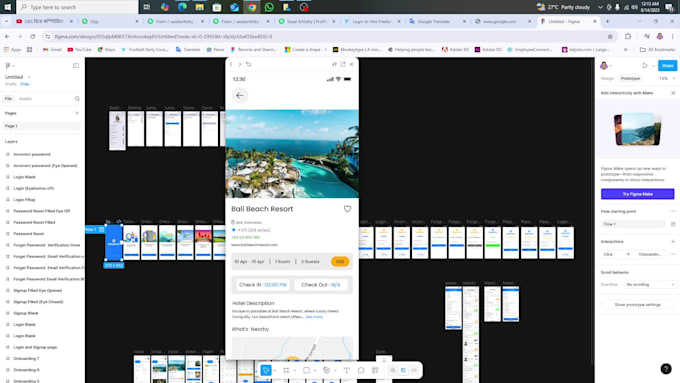This screenshot has height=383, width=680.
Task: Bookmark this page with the star icon
Action: pos(610,36)
